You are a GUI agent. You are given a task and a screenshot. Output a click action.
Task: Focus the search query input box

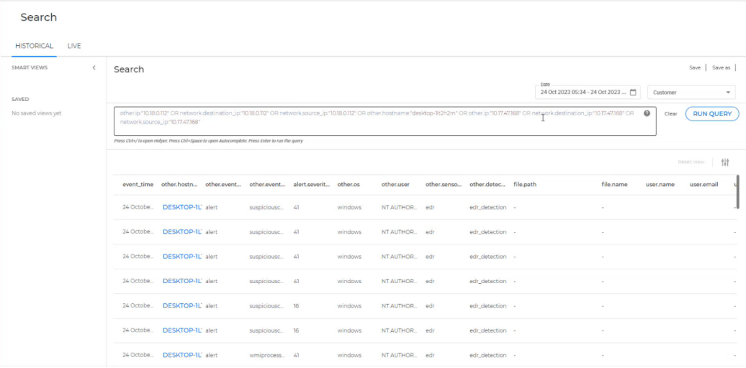click(385, 121)
